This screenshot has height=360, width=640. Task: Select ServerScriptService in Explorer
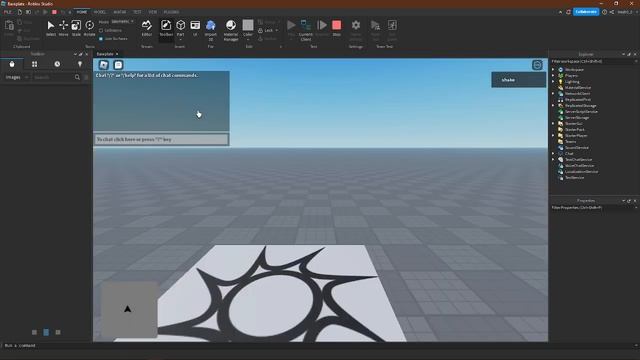[581, 111]
